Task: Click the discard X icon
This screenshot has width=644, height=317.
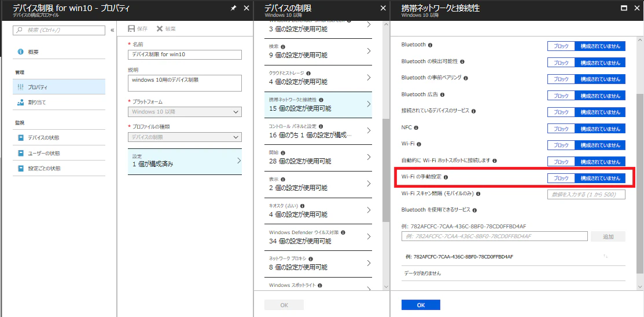Action: pyautogui.click(x=159, y=29)
